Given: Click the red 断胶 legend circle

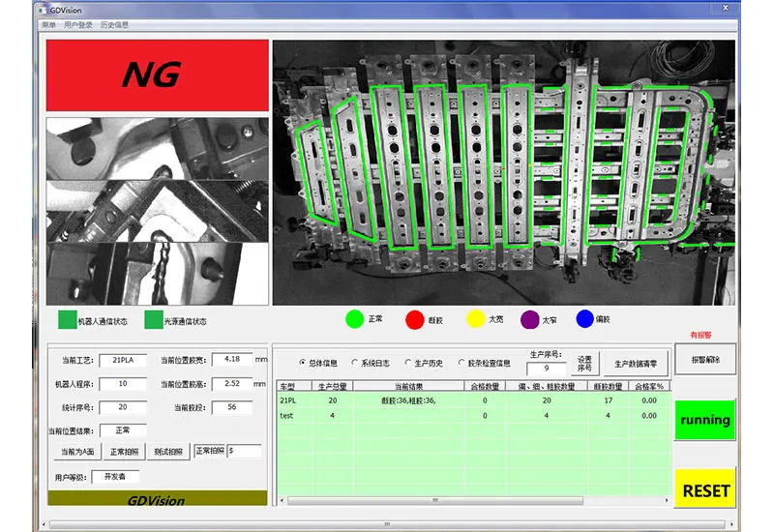Looking at the screenshot, I should click(415, 318).
